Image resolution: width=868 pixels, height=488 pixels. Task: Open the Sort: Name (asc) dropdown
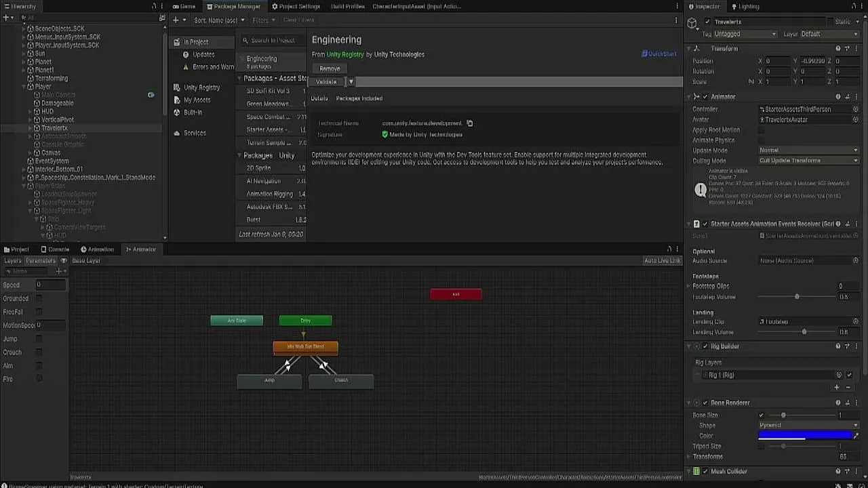tap(218, 20)
